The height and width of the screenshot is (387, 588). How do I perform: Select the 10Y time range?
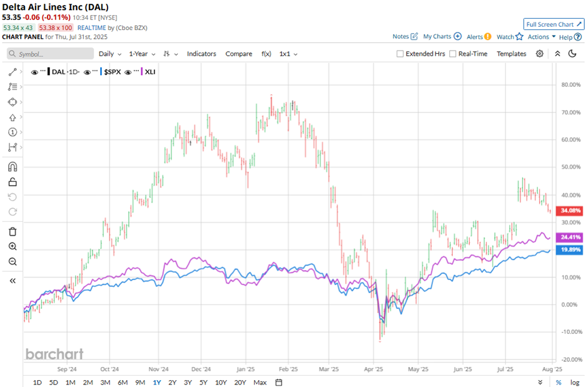click(221, 382)
